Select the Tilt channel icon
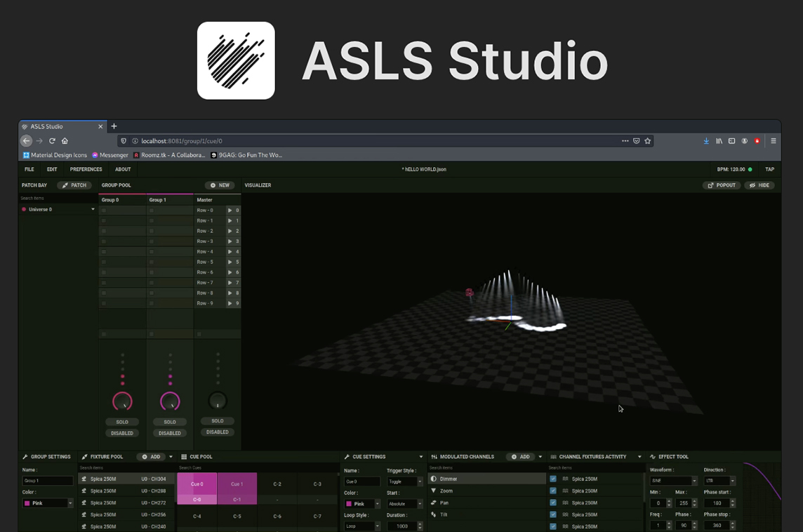The height and width of the screenshot is (532, 803). tap(434, 514)
